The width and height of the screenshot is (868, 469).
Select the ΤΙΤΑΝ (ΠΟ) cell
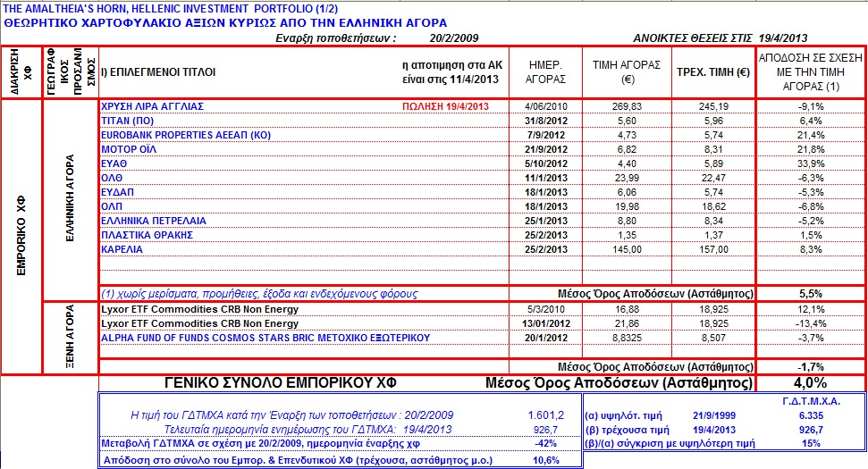click(127, 121)
